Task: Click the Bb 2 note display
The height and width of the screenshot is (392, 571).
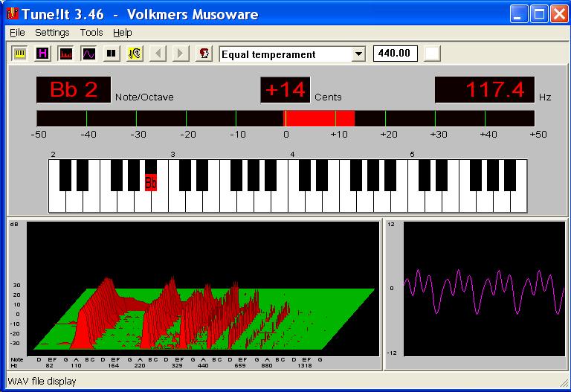Action: click(x=74, y=89)
